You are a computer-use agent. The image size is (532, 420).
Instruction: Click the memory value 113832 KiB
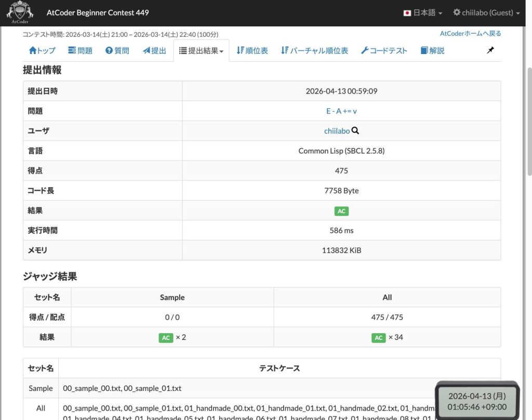point(341,250)
